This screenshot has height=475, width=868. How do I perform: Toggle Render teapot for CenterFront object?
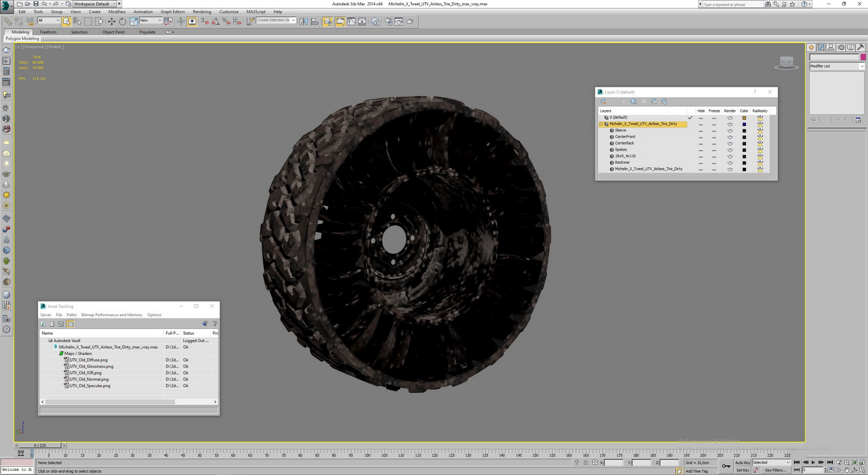pyautogui.click(x=730, y=137)
